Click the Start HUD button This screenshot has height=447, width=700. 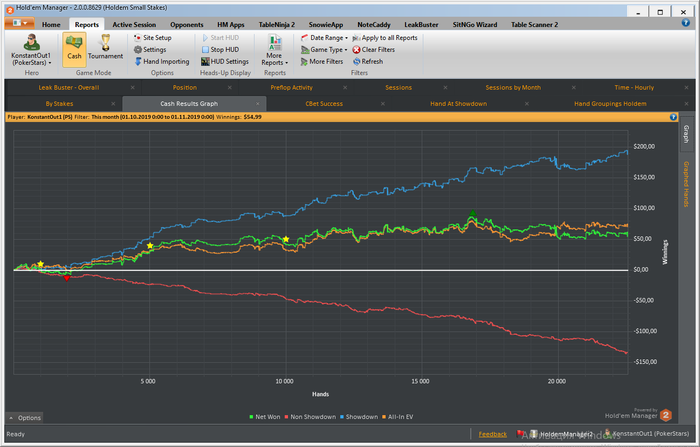(221, 38)
